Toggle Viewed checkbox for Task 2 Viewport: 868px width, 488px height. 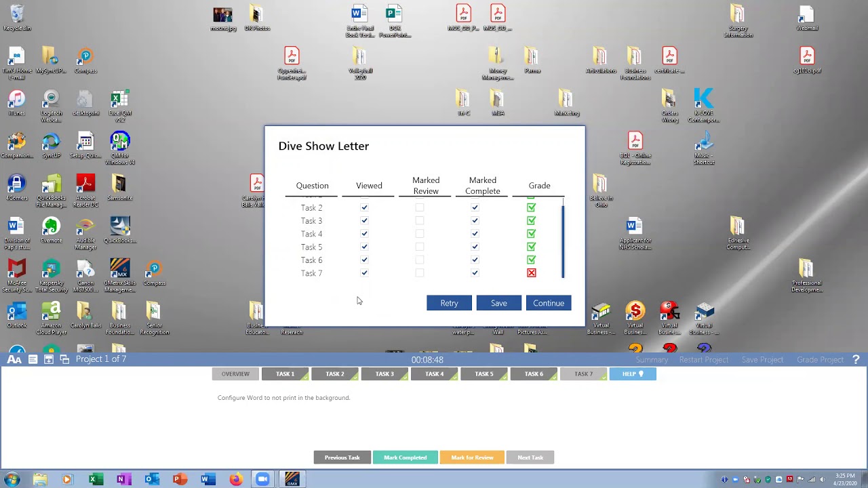click(x=364, y=207)
